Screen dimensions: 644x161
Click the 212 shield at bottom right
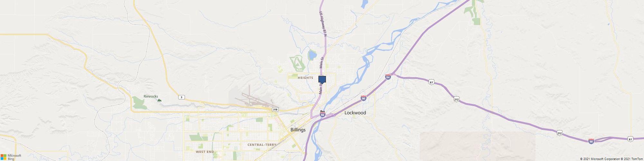click(x=560, y=133)
